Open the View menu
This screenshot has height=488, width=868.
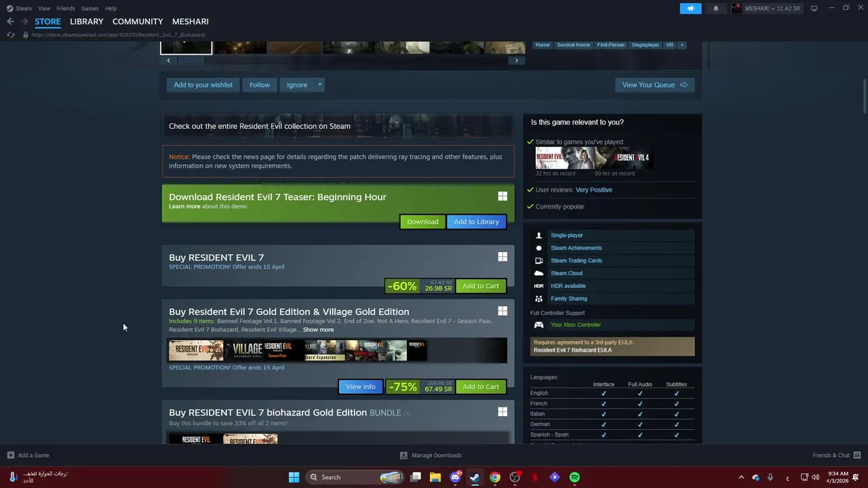point(44,8)
